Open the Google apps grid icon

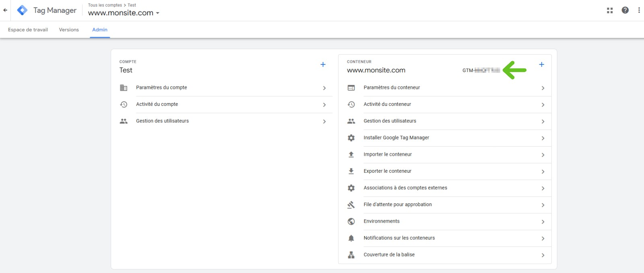tap(610, 10)
